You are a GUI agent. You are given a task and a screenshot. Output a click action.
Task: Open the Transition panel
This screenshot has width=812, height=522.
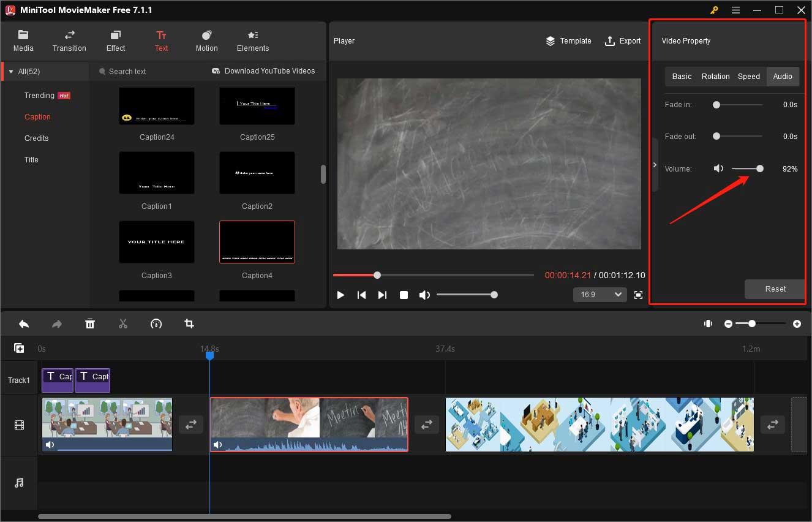[x=69, y=40]
